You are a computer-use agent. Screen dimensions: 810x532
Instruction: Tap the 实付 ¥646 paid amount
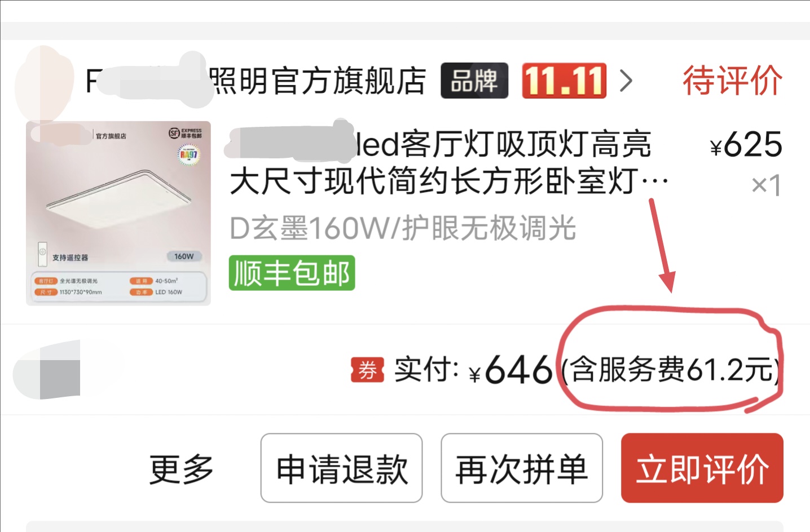pos(473,370)
